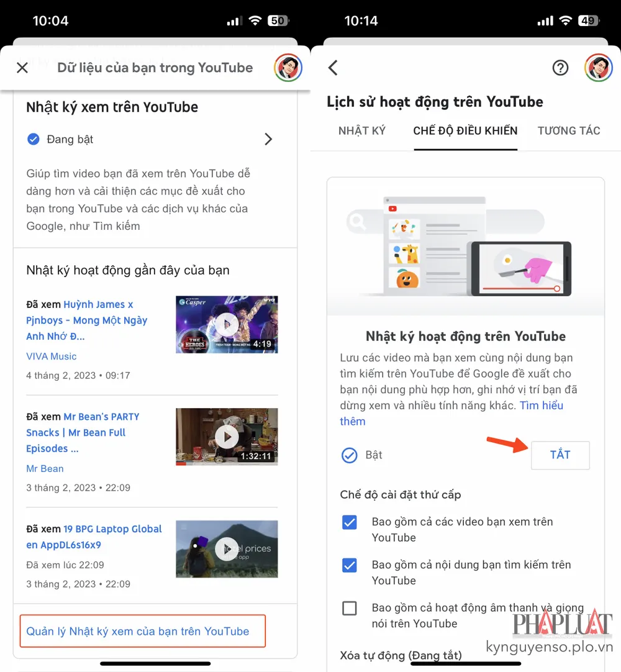This screenshot has width=621, height=672.
Task: Check the audio and voice activity checkbox
Action: point(350,609)
